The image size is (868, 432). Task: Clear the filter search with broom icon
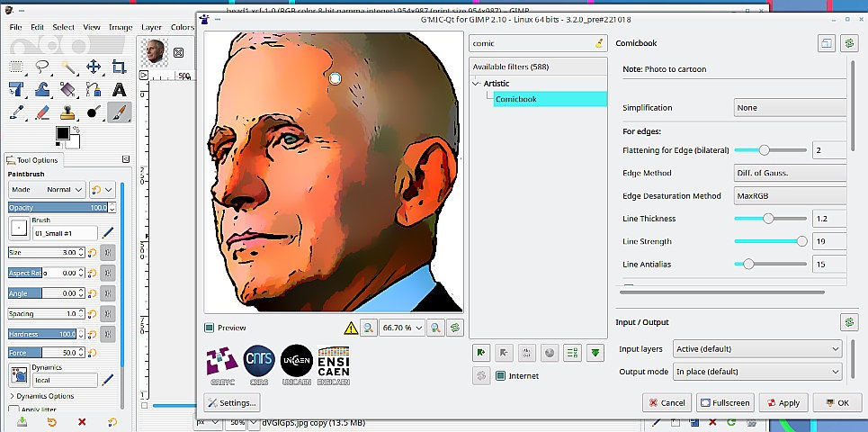(x=599, y=43)
